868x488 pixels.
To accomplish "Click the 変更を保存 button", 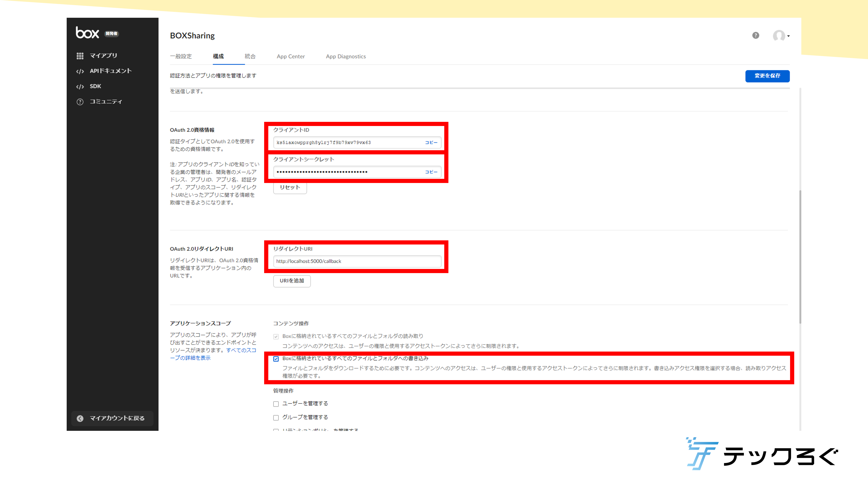I will (767, 76).
